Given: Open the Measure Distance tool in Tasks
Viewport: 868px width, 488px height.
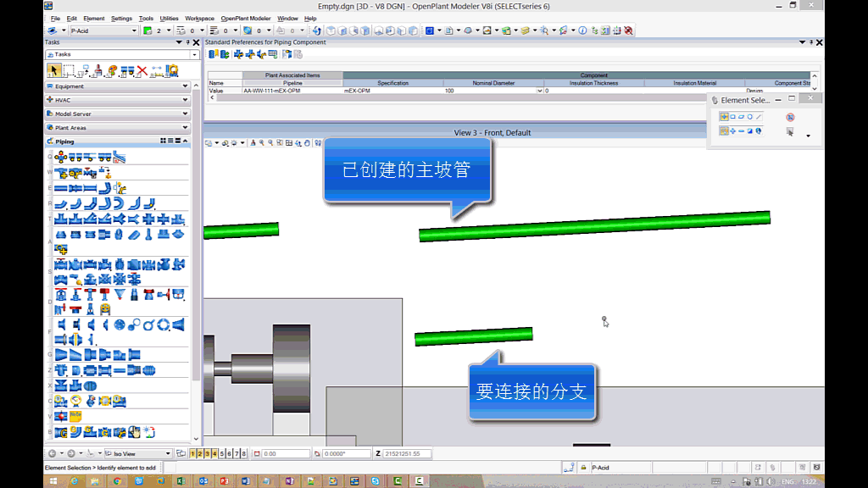Looking at the screenshot, I should point(157,70).
